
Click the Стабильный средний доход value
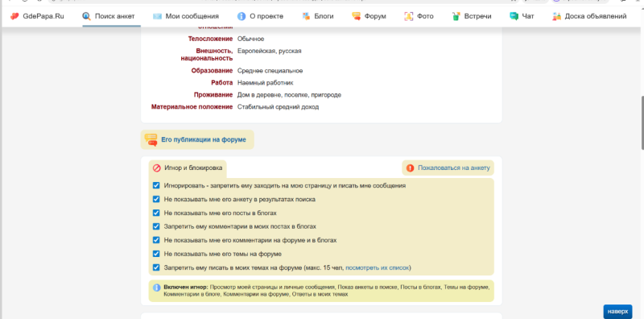pyautogui.click(x=278, y=107)
